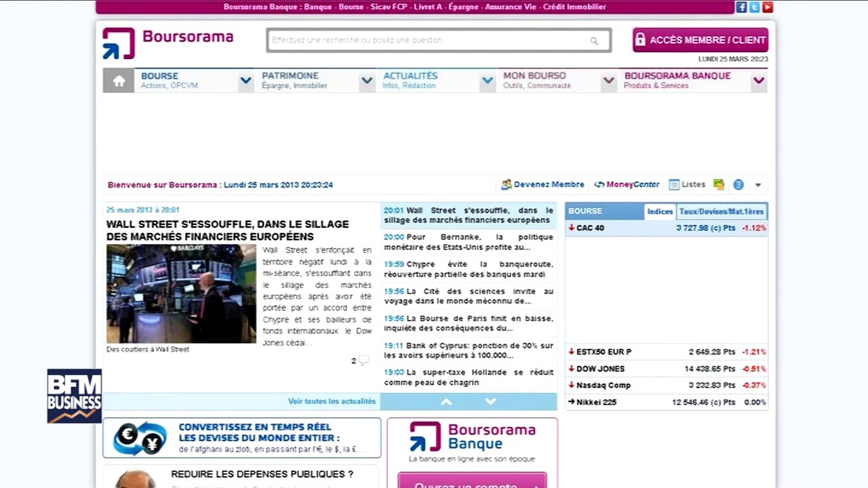Viewport: 868px width, 488px height.
Task: Click the Boursorama logo
Action: click(x=168, y=42)
